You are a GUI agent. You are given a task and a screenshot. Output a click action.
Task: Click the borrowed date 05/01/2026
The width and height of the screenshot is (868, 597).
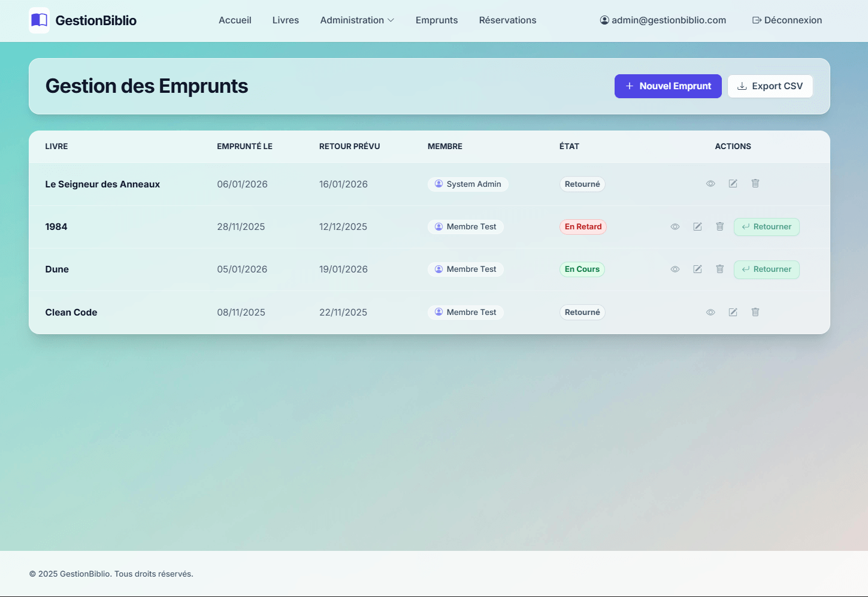point(242,269)
